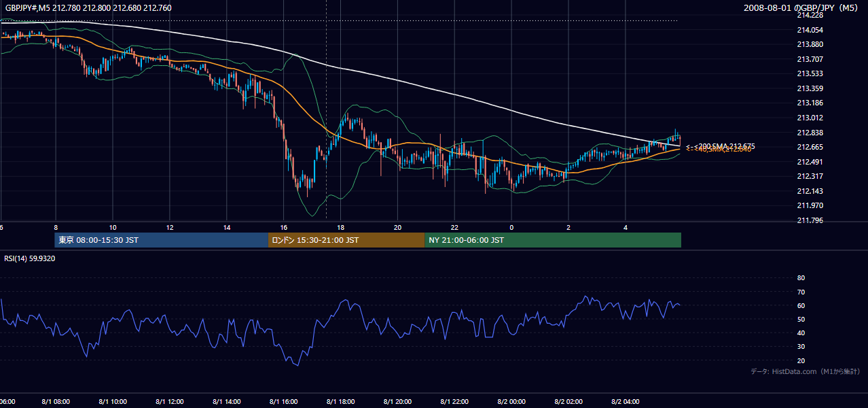Click the 213.533 price axis label
This screenshot has height=408, width=868.
[x=809, y=73]
